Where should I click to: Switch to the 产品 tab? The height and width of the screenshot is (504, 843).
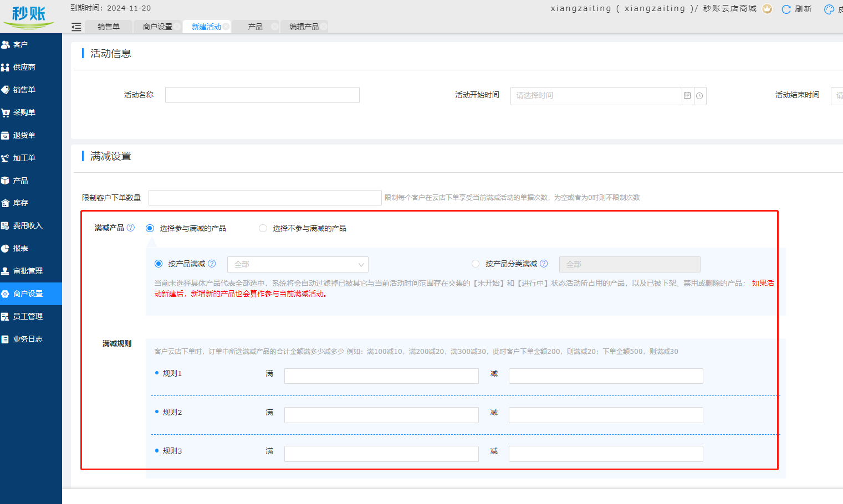(256, 27)
